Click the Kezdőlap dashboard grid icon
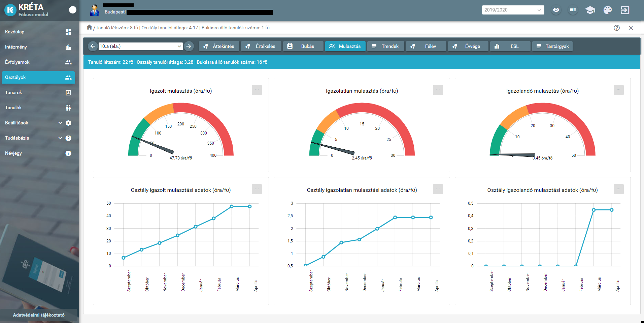Screen dimensions: 644x323 [68, 32]
